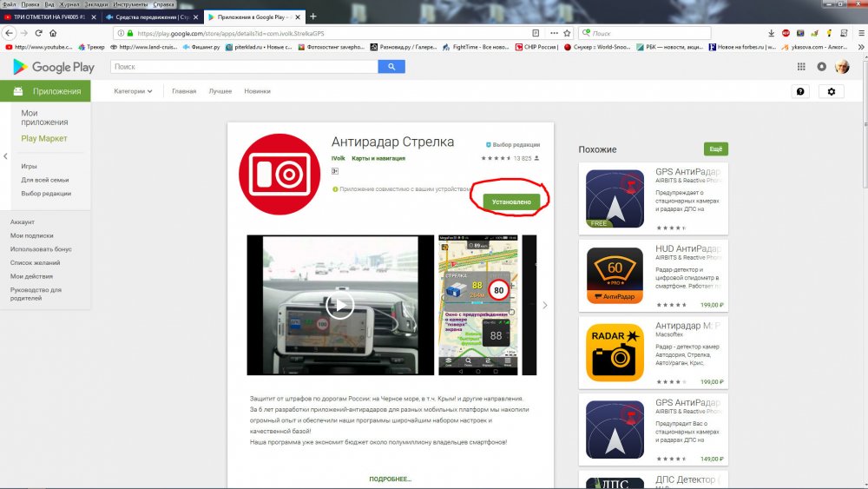This screenshot has width=868, height=489.
Task: Click the green Установлено button
Action: pyautogui.click(x=511, y=202)
